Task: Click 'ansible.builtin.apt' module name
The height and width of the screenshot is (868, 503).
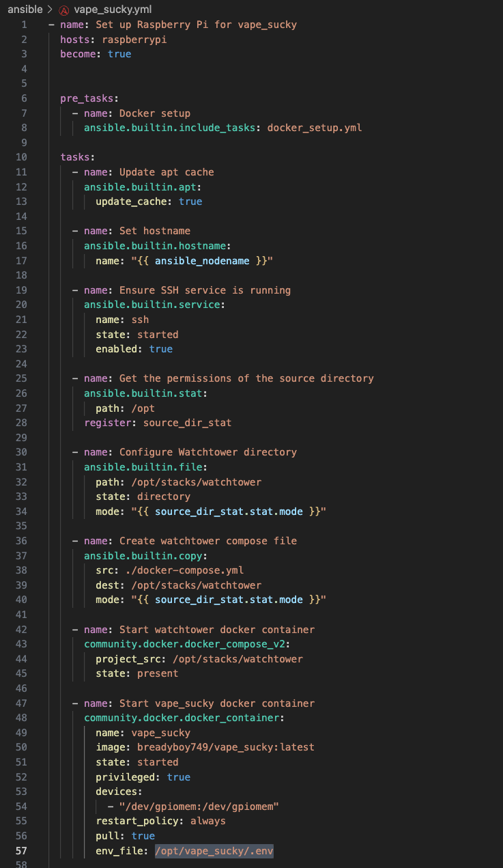Action: 140,187
